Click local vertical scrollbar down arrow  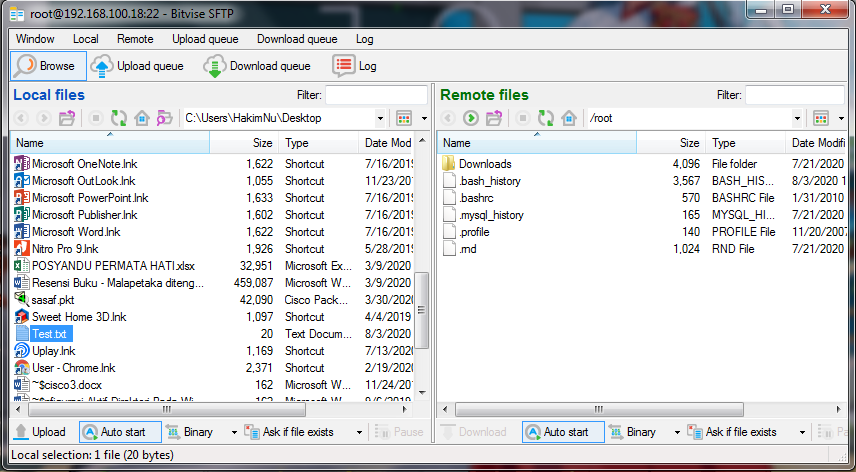tap(422, 392)
